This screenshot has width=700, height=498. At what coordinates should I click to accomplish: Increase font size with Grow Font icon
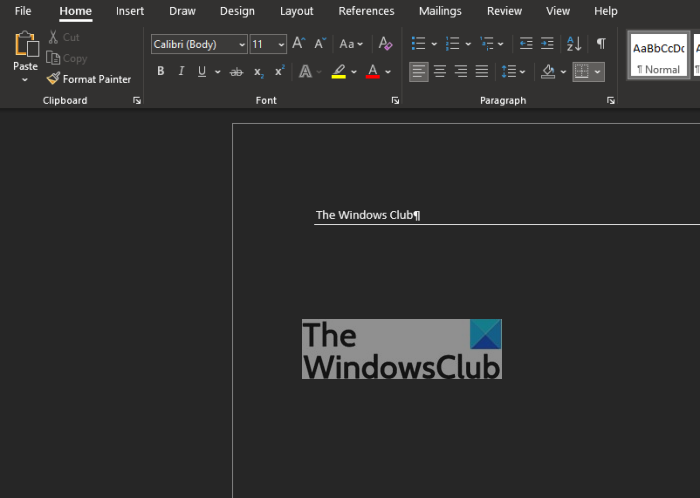pyautogui.click(x=298, y=44)
